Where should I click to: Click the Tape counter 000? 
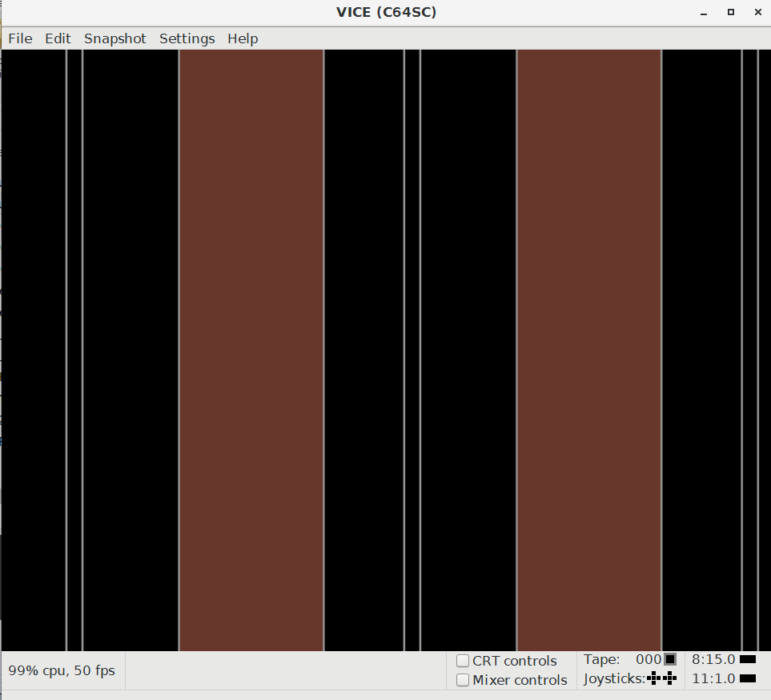pos(648,659)
